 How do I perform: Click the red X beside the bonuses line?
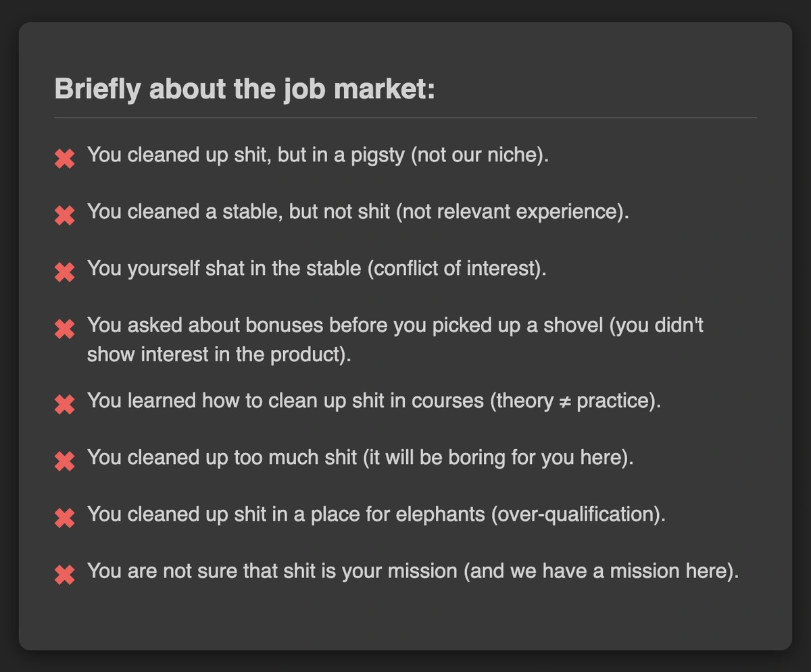pyautogui.click(x=64, y=329)
